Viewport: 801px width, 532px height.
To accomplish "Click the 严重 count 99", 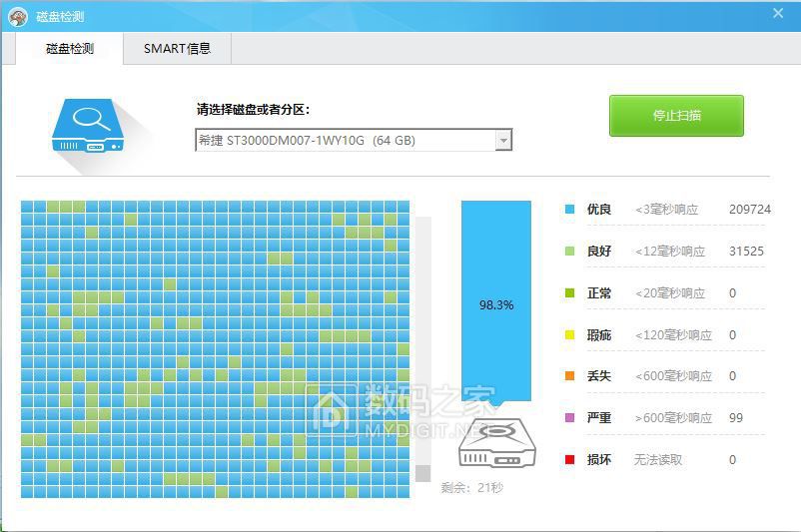I will (736, 417).
